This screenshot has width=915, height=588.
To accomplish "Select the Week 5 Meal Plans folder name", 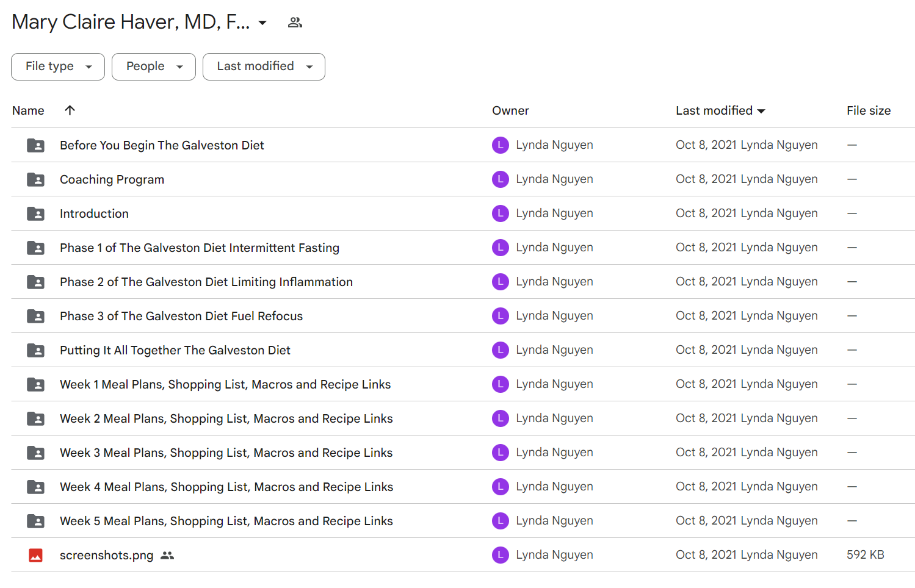I will point(226,521).
